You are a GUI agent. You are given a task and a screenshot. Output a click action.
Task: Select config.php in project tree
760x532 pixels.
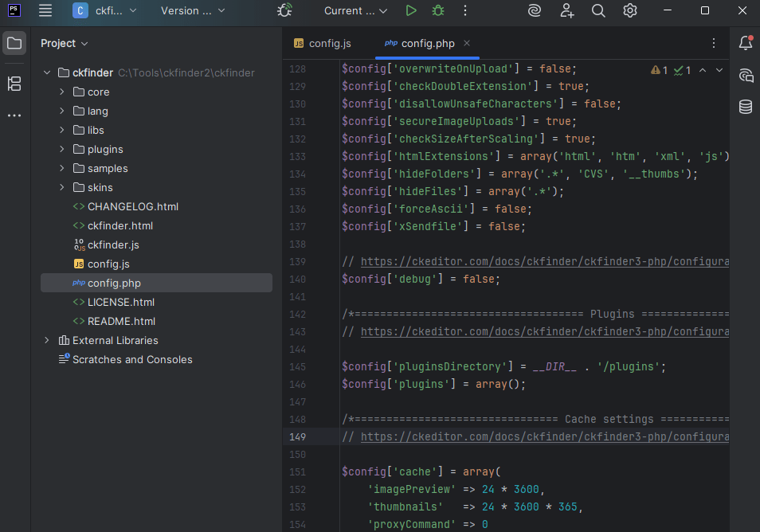coord(156,283)
